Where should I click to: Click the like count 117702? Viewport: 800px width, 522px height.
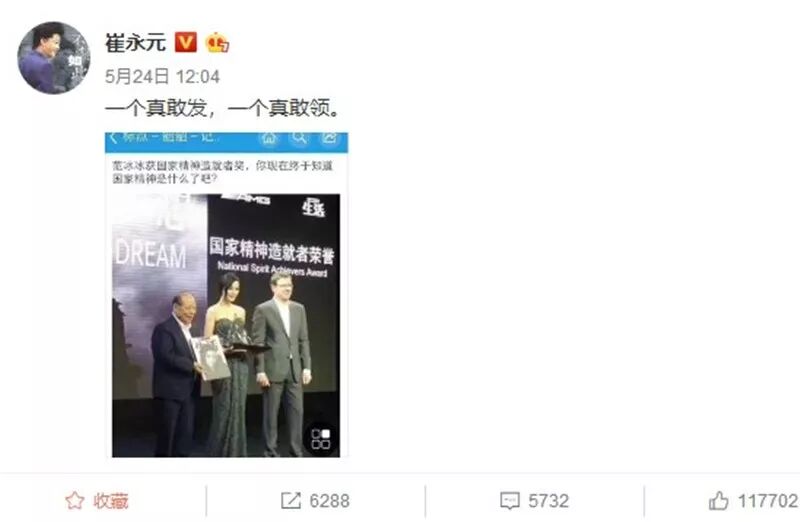pyautogui.click(x=768, y=501)
